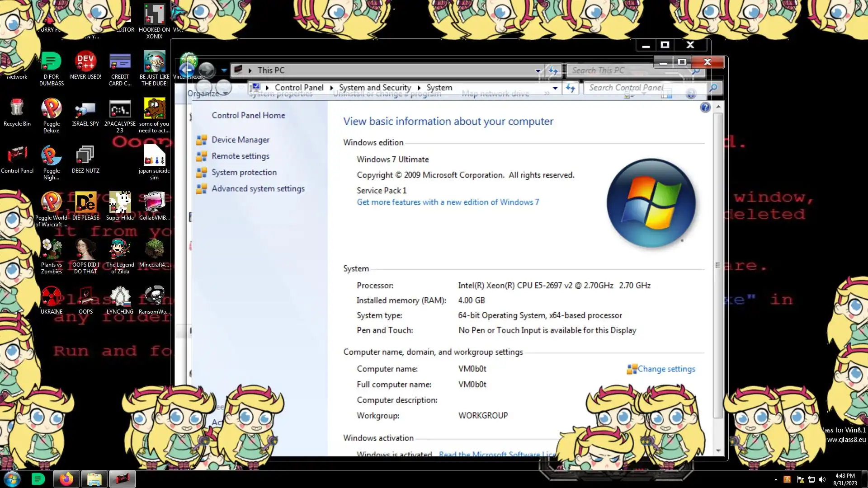Click the help question mark icon
The width and height of the screenshot is (868, 488).
pos(705,108)
